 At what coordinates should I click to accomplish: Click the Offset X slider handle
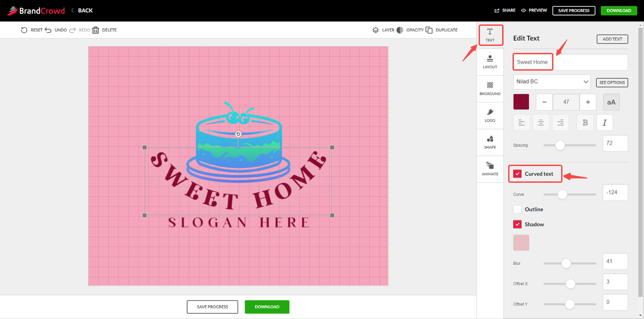pos(571,284)
